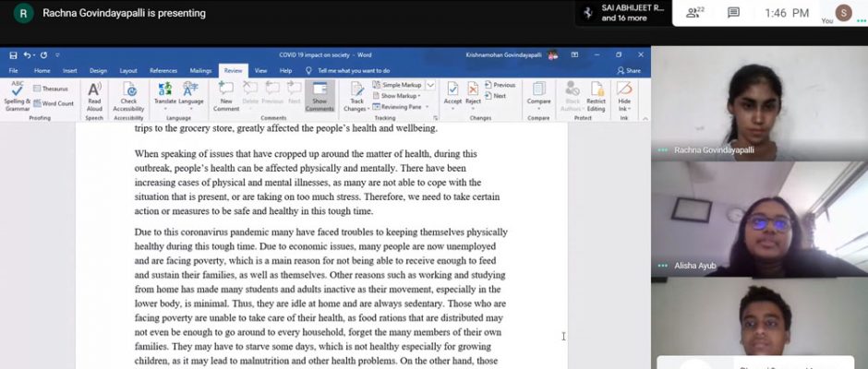This screenshot has height=369, width=868.
Task: Open the Compare documents menu
Action: [x=538, y=96]
